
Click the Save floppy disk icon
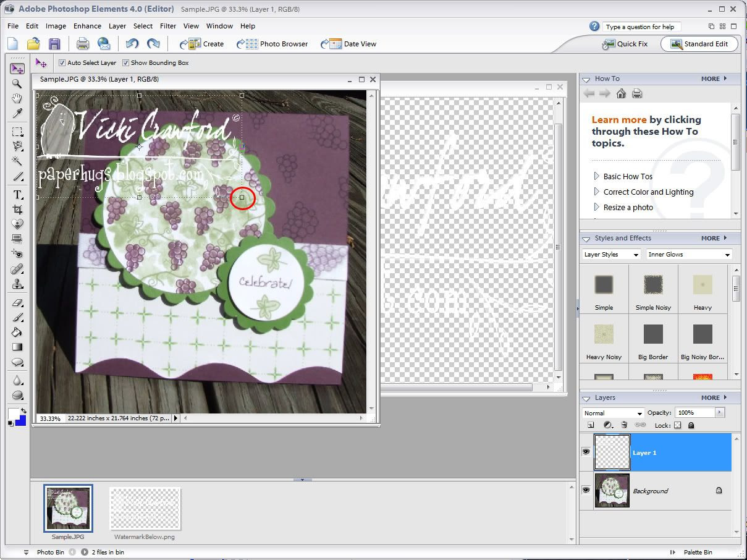click(x=54, y=44)
